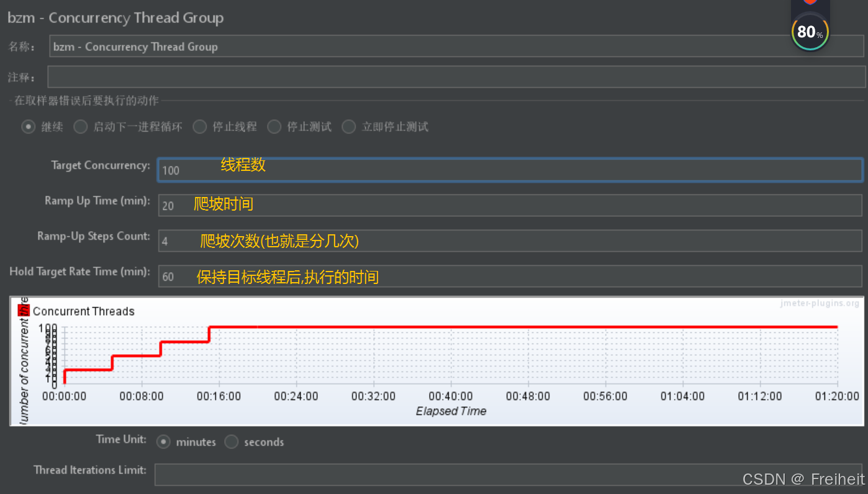Image resolution: width=868 pixels, height=494 pixels.
Task: Click the bzm - Concurrency Thread Group title
Action: (x=115, y=18)
